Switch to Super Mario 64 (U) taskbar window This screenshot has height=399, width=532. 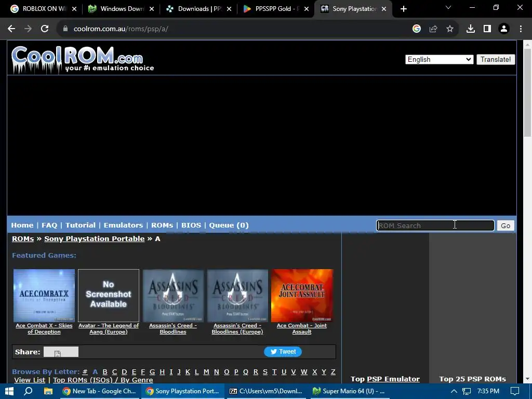[x=349, y=391]
